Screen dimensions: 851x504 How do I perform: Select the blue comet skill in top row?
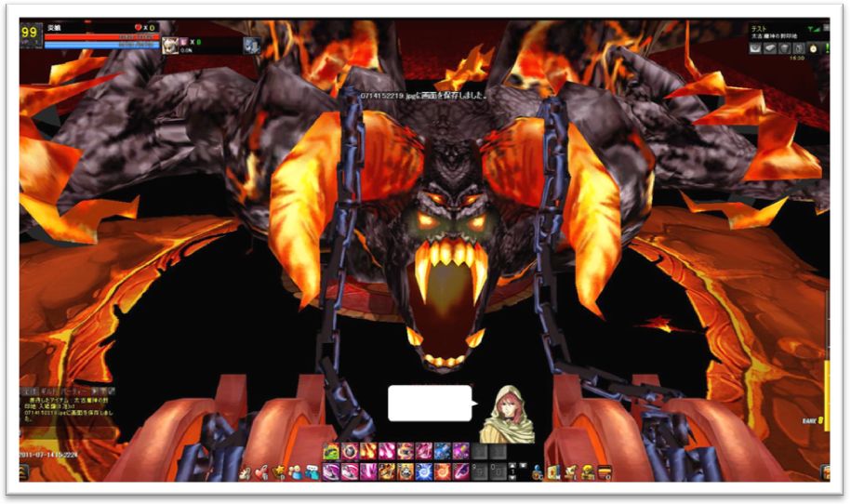[x=443, y=450]
